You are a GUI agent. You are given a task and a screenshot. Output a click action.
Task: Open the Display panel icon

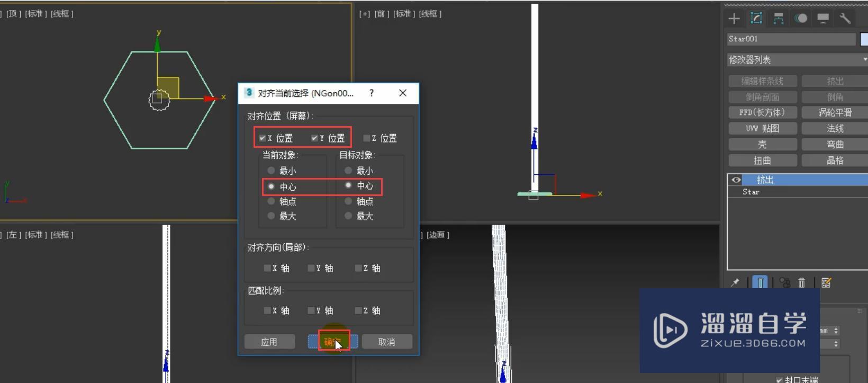[823, 19]
